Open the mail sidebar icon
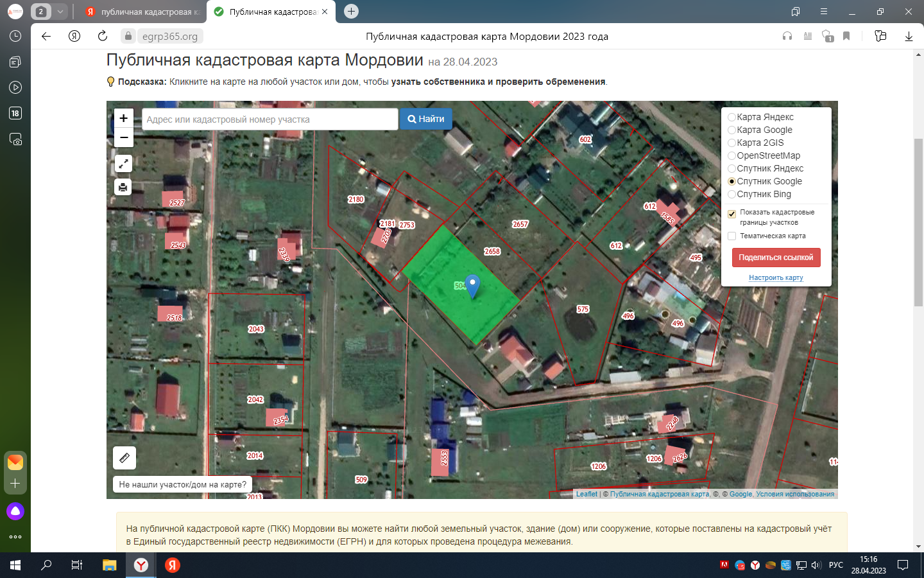Image resolution: width=924 pixels, height=578 pixels. click(x=15, y=462)
